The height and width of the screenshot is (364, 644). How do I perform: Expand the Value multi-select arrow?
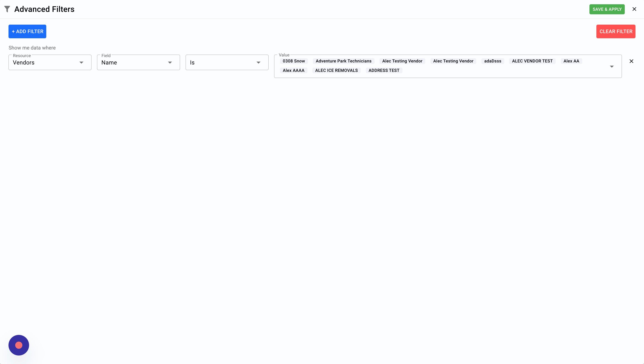[612, 66]
